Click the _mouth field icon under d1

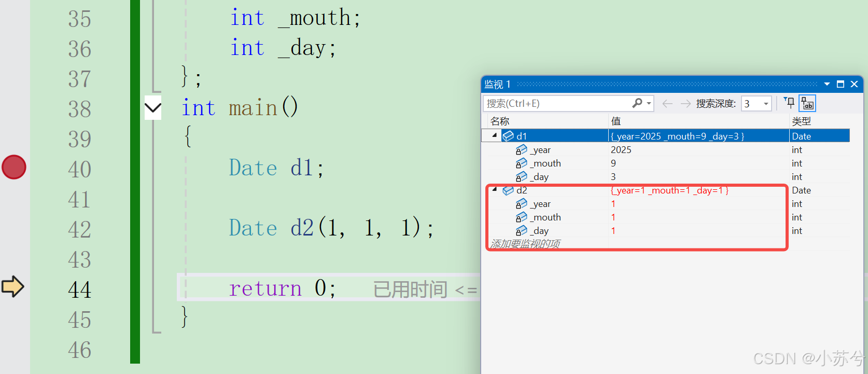(521, 163)
